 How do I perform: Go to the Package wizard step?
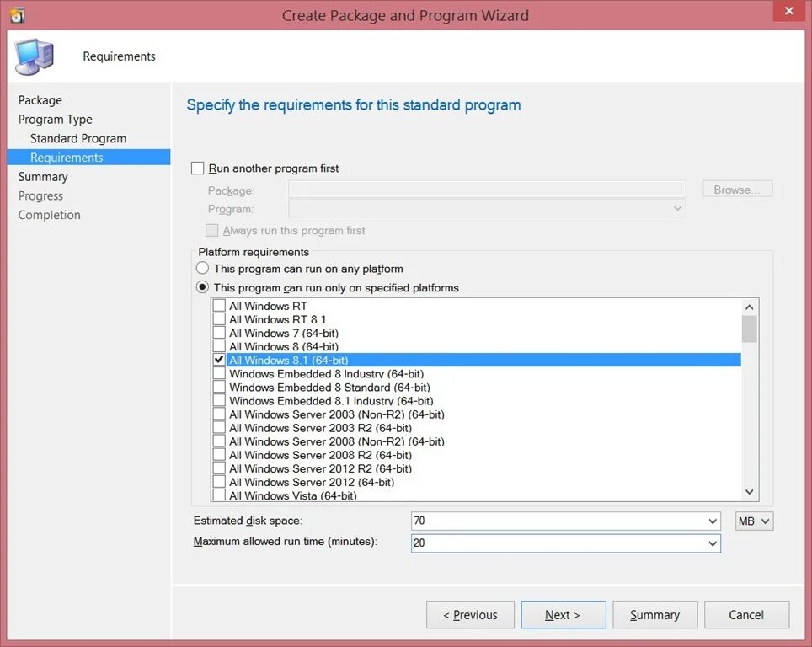[40, 100]
